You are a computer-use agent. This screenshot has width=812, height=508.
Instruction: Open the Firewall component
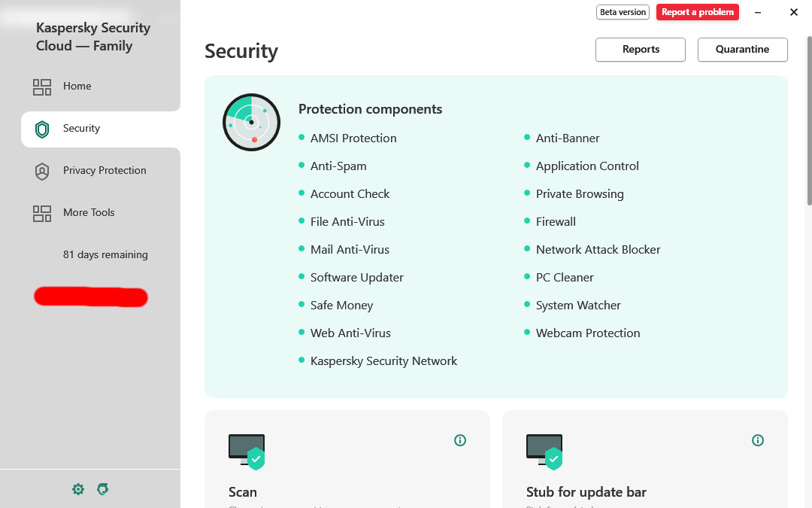coord(556,222)
